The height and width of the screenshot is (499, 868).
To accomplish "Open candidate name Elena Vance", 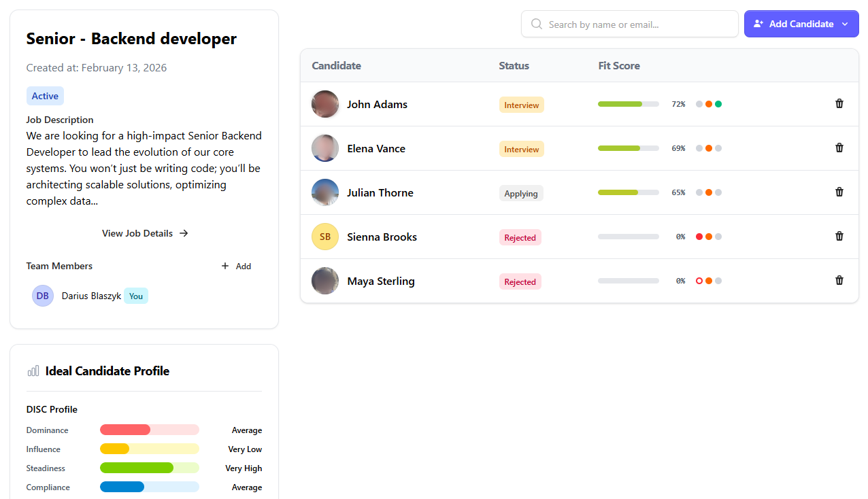I will point(376,148).
